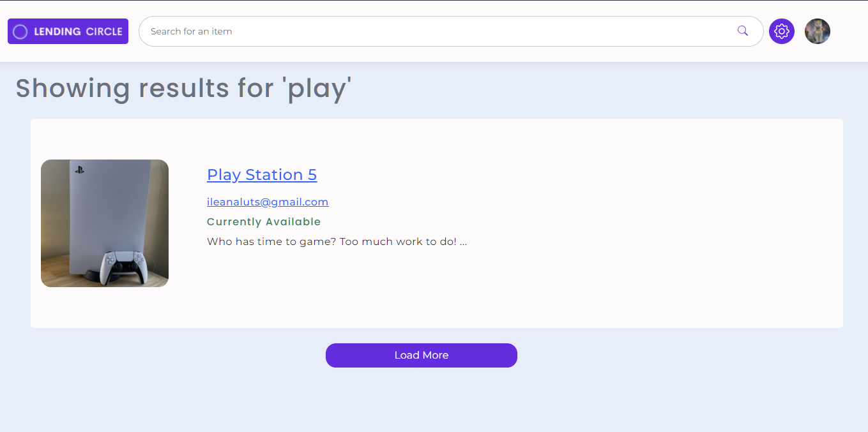Click the white console body in the photo
868x432 pixels.
pyautogui.click(x=109, y=204)
